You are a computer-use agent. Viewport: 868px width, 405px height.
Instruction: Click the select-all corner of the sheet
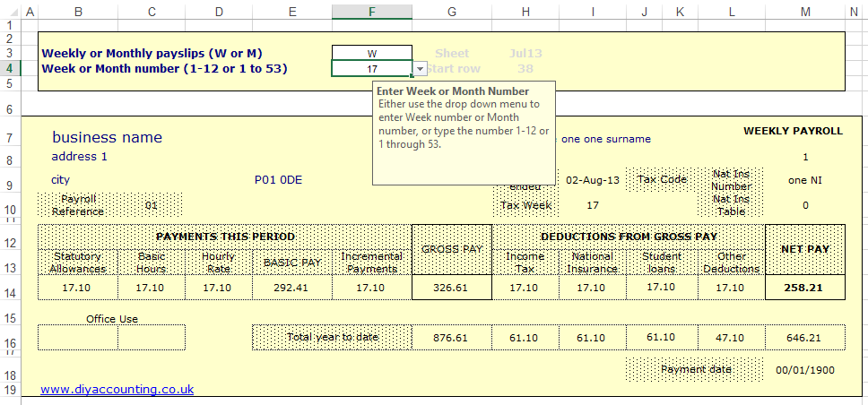tap(10, 12)
